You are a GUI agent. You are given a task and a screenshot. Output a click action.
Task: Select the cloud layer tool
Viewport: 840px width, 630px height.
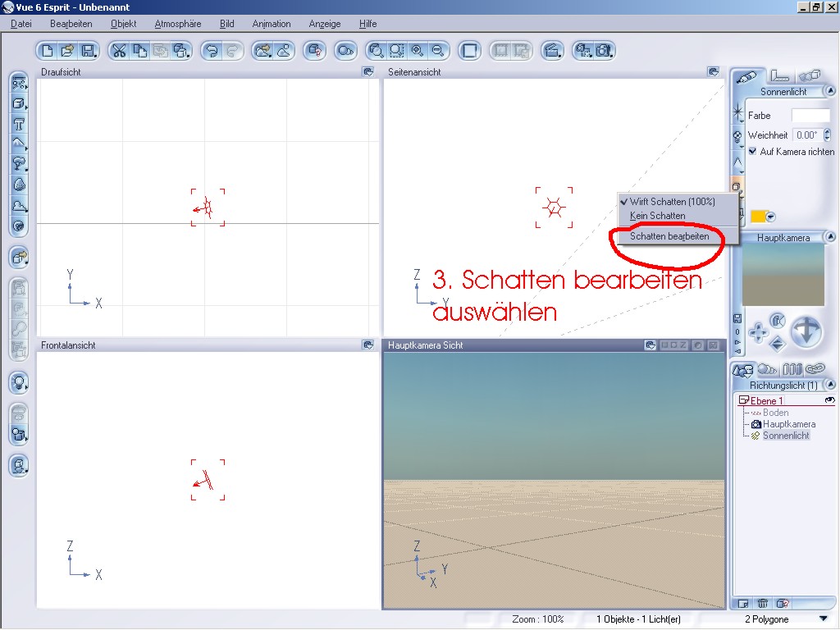coord(19,204)
